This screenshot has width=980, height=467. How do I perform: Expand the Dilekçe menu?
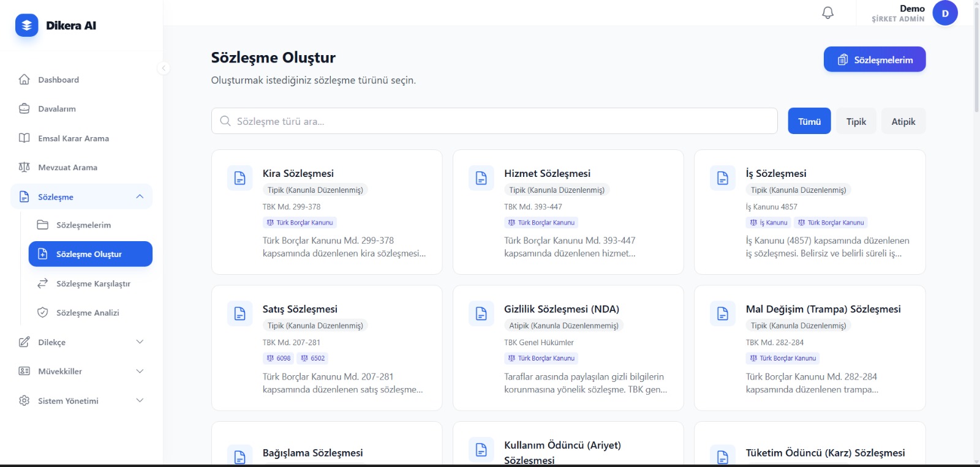coord(140,342)
